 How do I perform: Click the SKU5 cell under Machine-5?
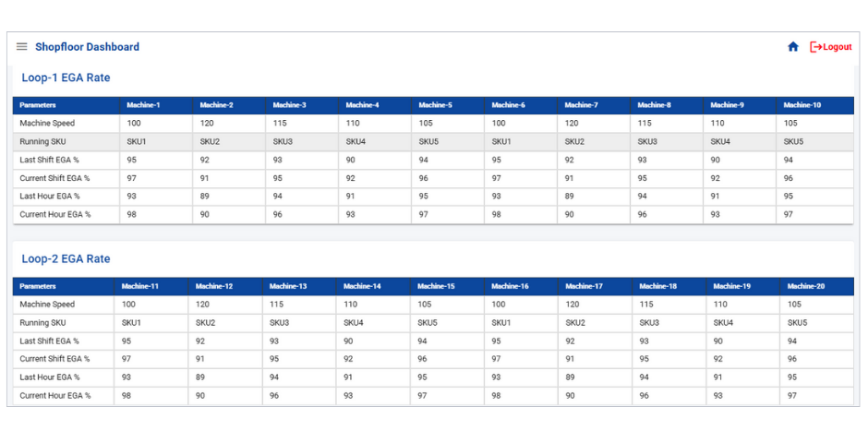428,141
